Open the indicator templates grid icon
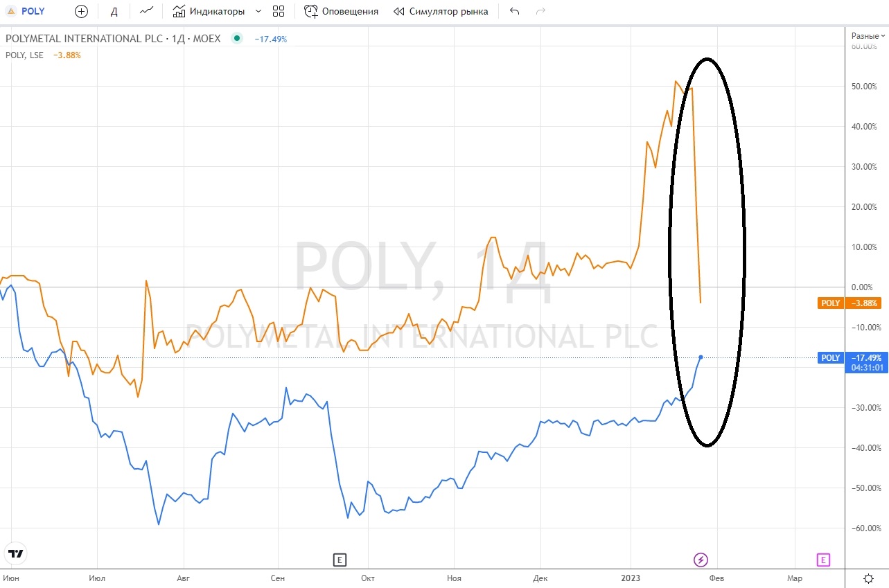Viewport: 889px width, 588px height. click(279, 11)
